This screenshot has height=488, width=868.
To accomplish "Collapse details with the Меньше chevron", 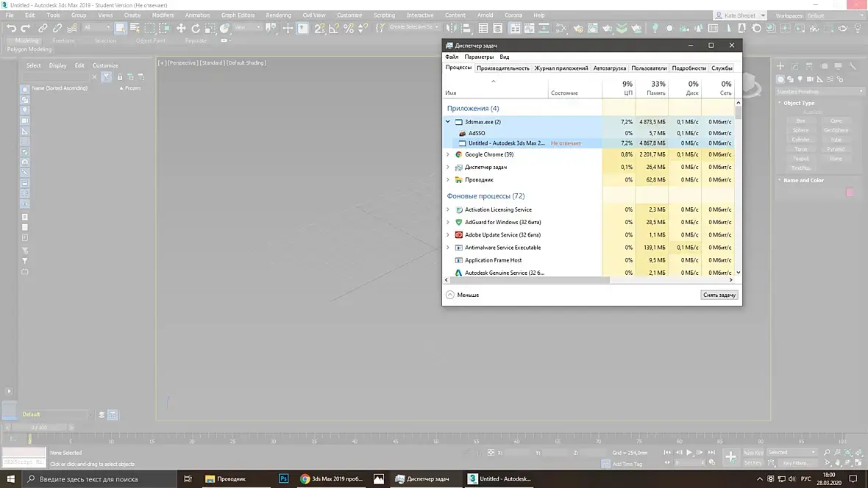I will tap(450, 295).
